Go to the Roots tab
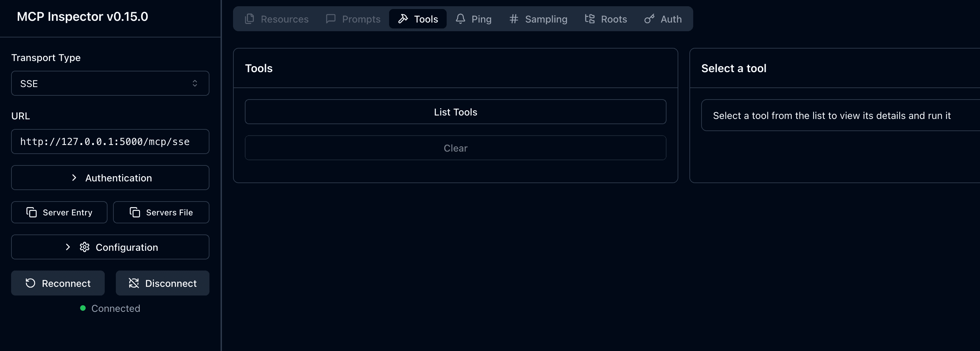 [x=606, y=19]
